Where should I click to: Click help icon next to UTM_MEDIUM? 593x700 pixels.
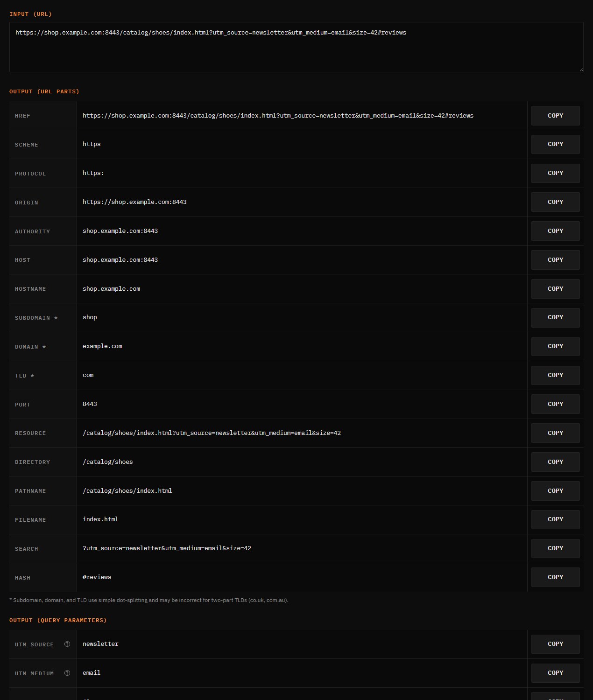tap(67, 673)
